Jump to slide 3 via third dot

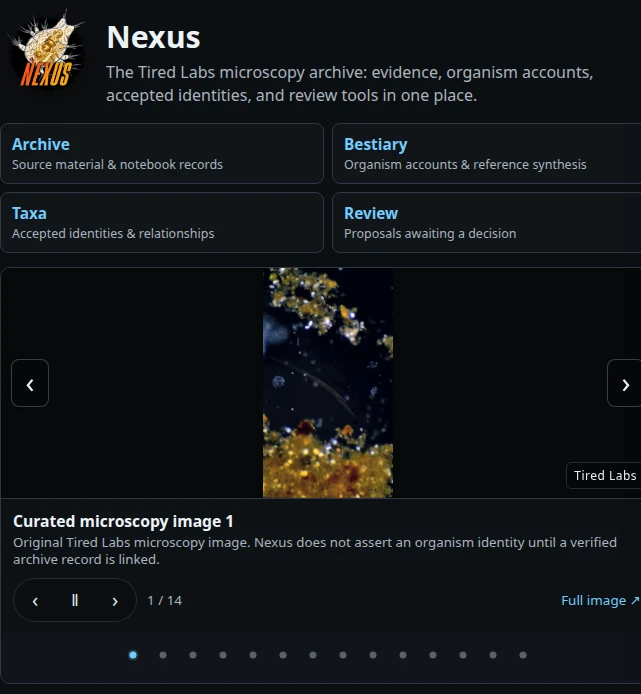click(193, 655)
